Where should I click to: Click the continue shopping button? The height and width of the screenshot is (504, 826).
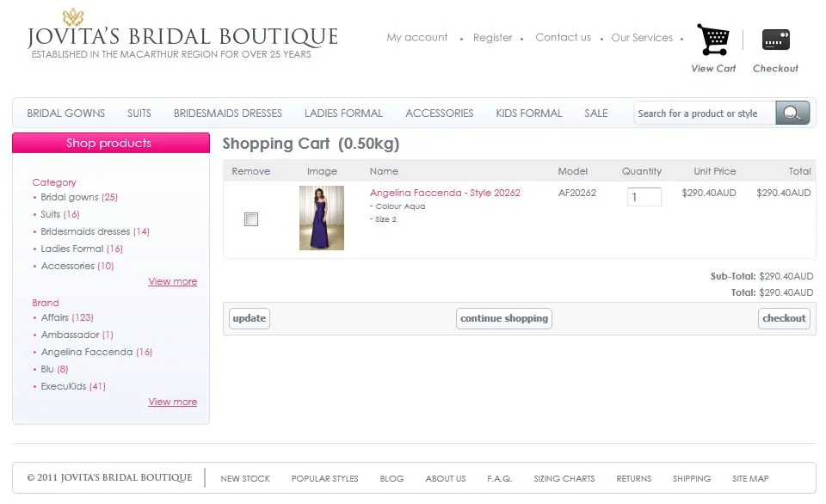pyautogui.click(x=504, y=318)
